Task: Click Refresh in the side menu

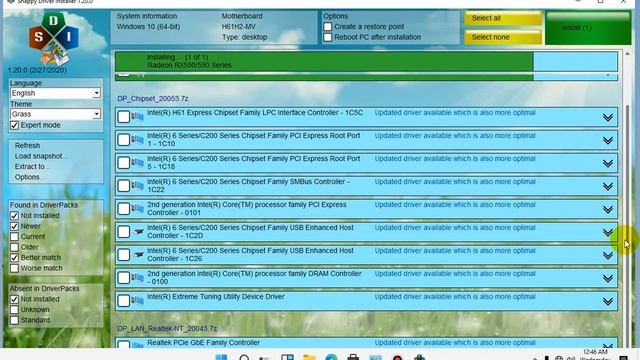Action: click(x=27, y=146)
